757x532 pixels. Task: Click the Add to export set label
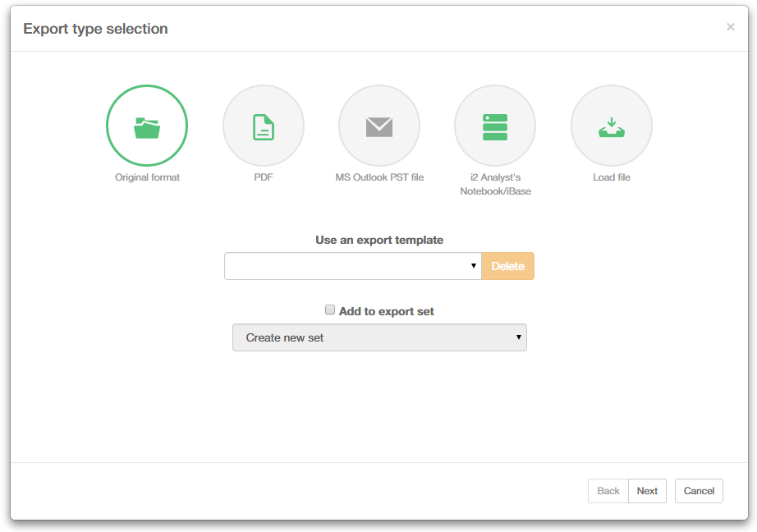click(x=386, y=310)
